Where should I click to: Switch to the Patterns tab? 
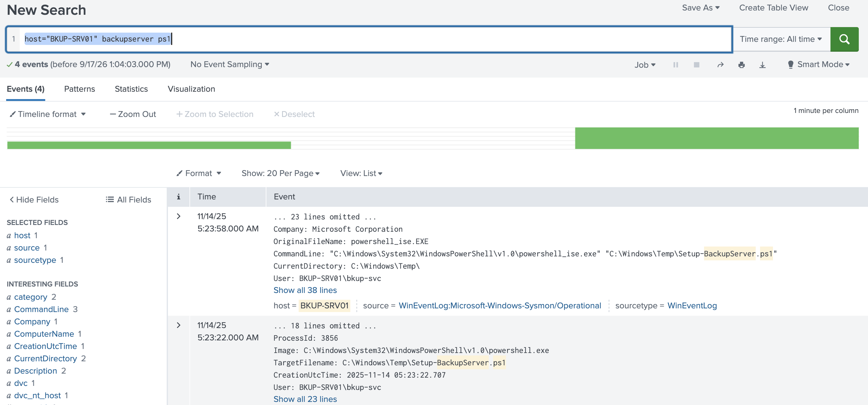coord(80,89)
